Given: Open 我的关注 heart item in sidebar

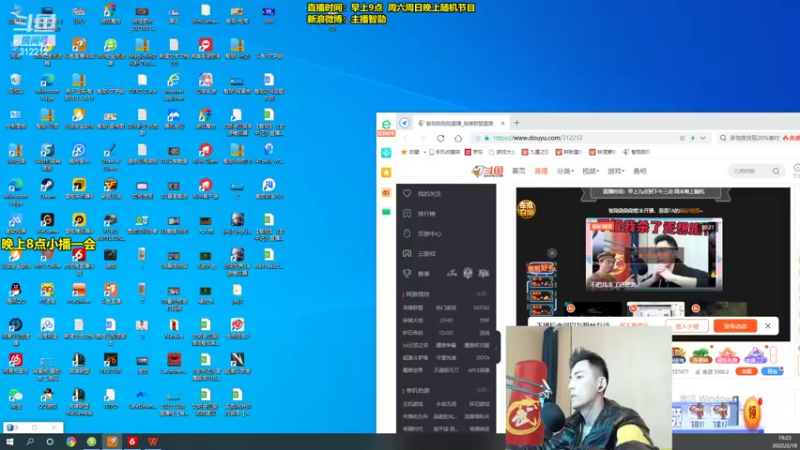Looking at the screenshot, I should click(x=422, y=194).
